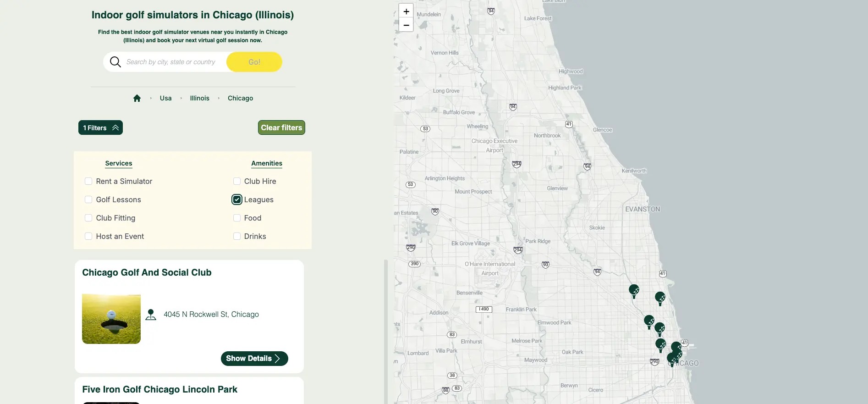
Task: Click the Services filter heading
Action: 119,163
